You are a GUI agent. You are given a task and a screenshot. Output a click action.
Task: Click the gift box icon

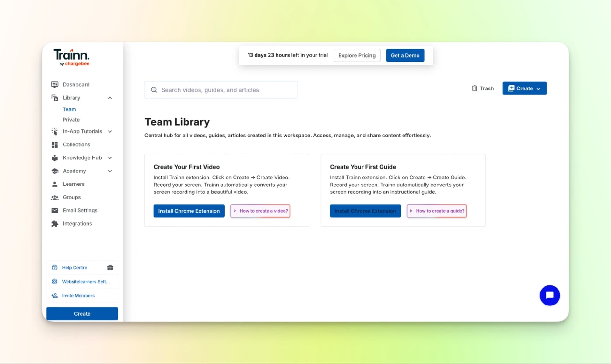coord(110,268)
